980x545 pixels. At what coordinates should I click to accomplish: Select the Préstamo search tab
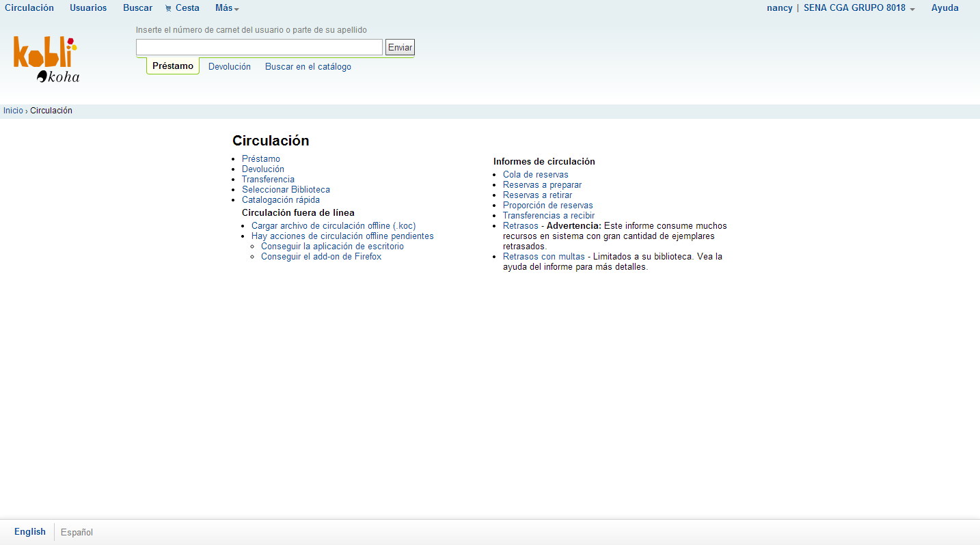[172, 66]
